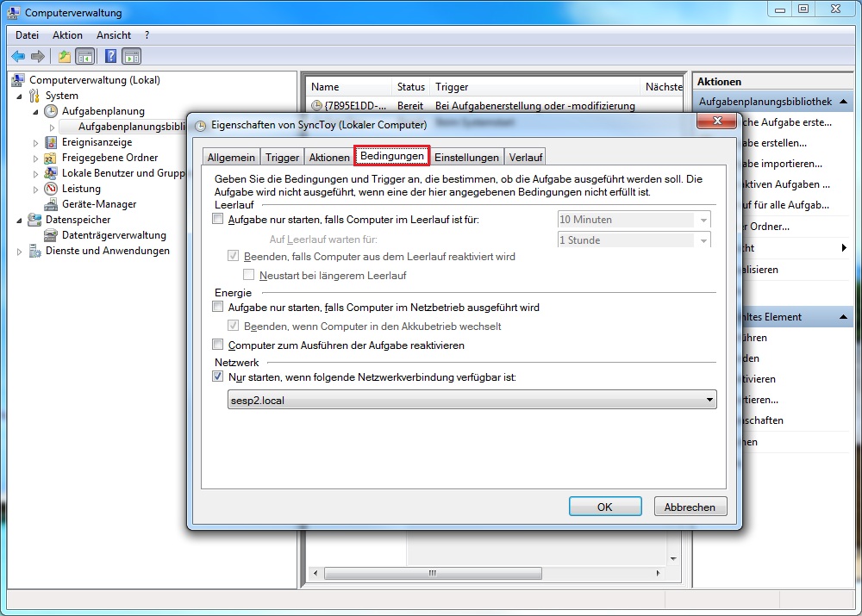The width and height of the screenshot is (862, 616).
Task: Click the task icon beside {7B95E1DD-...
Action: coord(316,105)
